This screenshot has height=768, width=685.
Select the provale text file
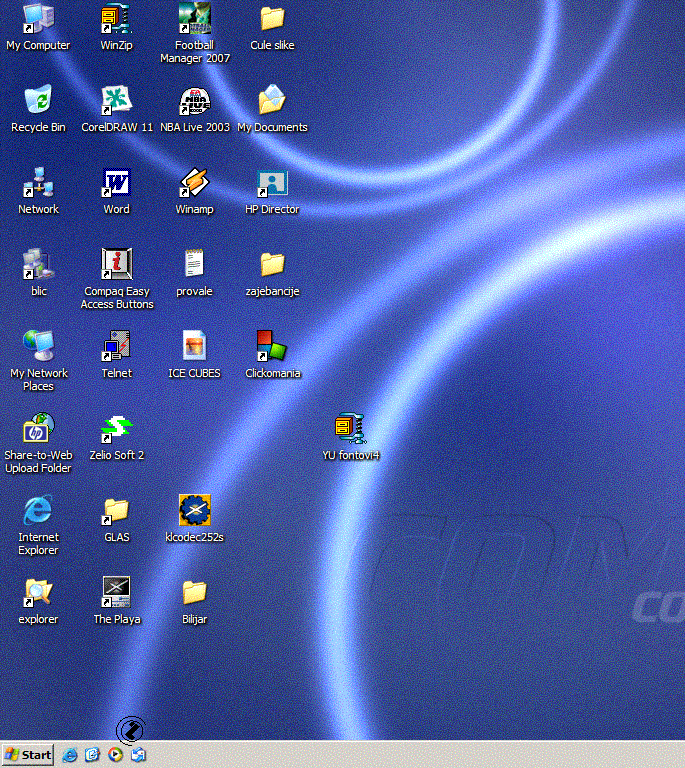(194, 265)
